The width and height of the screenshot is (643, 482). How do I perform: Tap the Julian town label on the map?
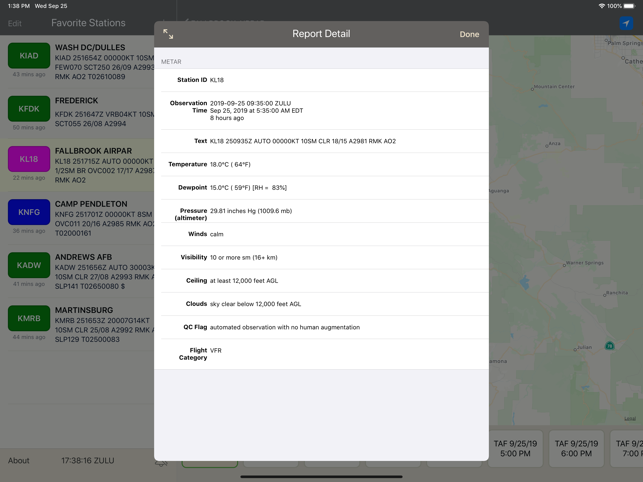click(584, 347)
